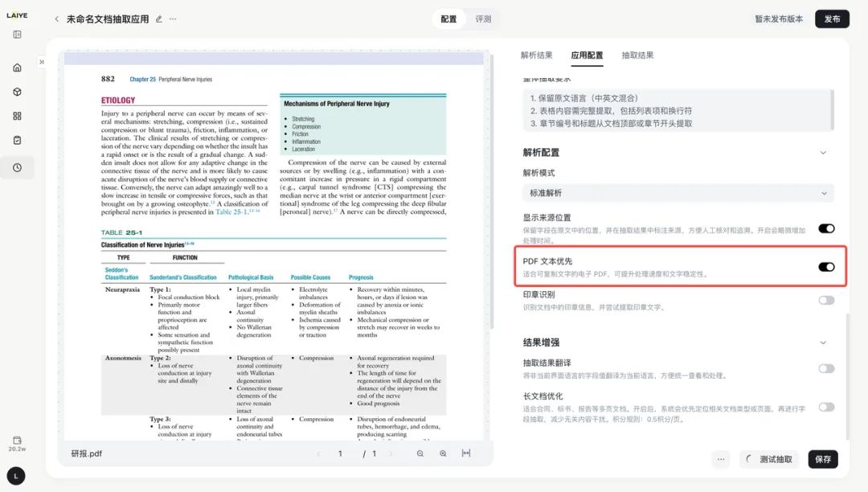This screenshot has height=492, width=868.
Task: Click the 发布 publish button
Action: 832,18
